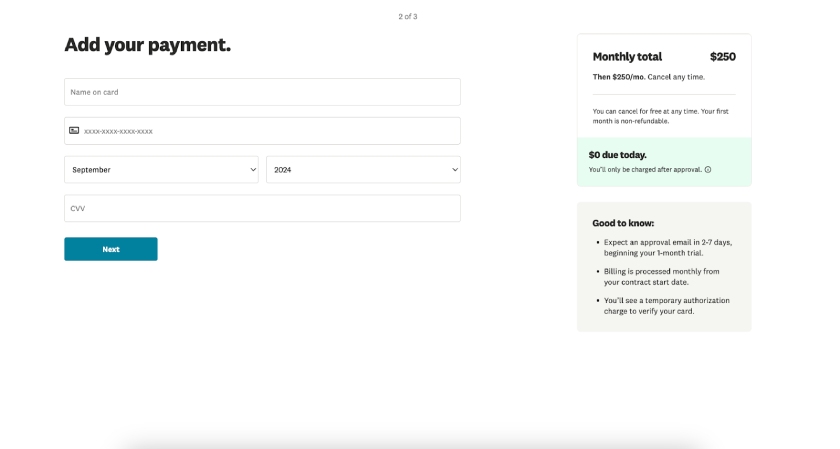Click the '$250' monthly total amount
The width and height of the screenshot is (840, 449).
click(723, 57)
